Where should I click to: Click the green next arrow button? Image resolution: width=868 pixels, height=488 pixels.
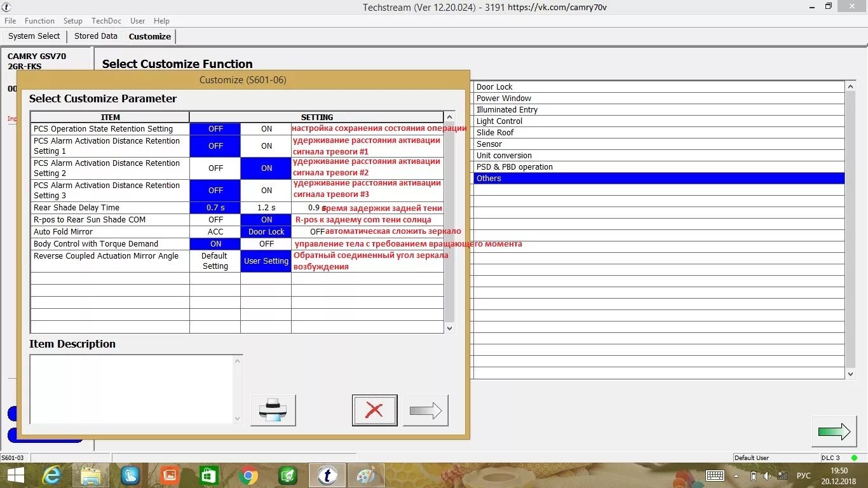(834, 431)
